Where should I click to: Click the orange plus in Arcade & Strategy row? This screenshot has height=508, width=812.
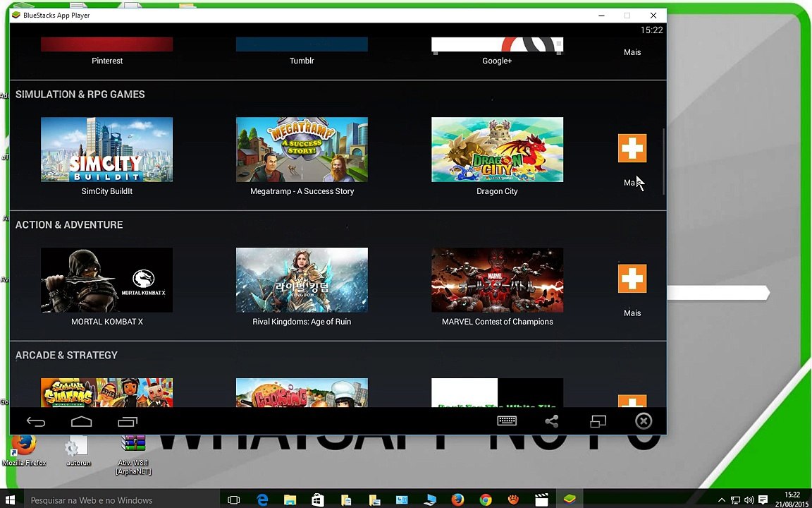point(632,401)
